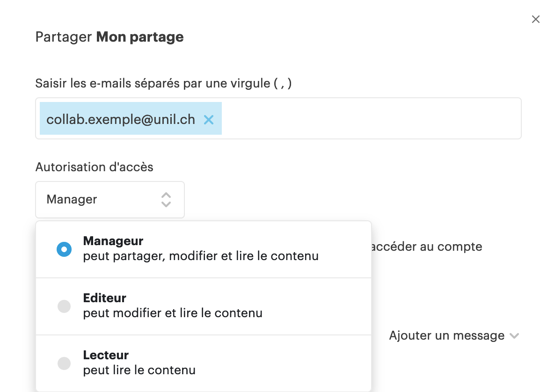Choose the Editeur option title
This screenshot has height=392, width=555.
coord(105,298)
